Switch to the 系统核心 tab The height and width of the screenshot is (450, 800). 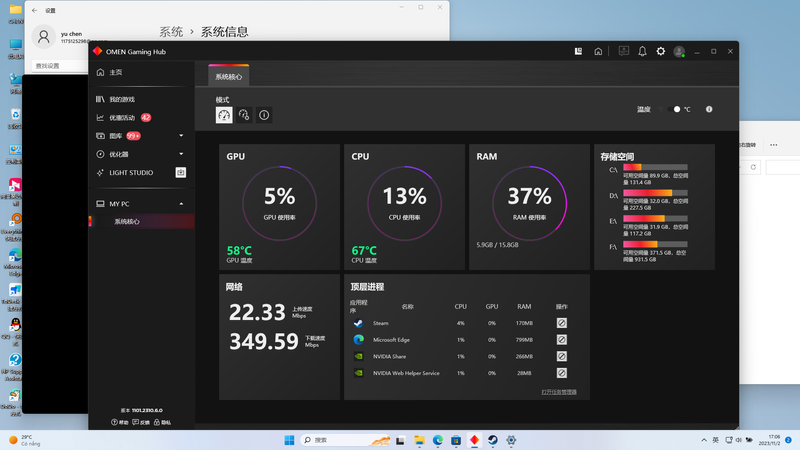(230, 76)
